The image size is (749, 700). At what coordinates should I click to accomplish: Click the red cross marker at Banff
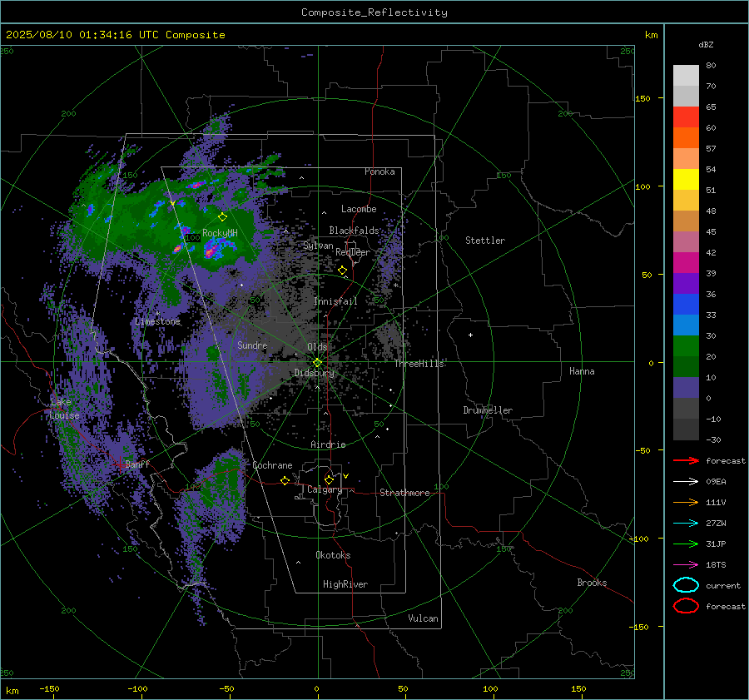click(120, 464)
